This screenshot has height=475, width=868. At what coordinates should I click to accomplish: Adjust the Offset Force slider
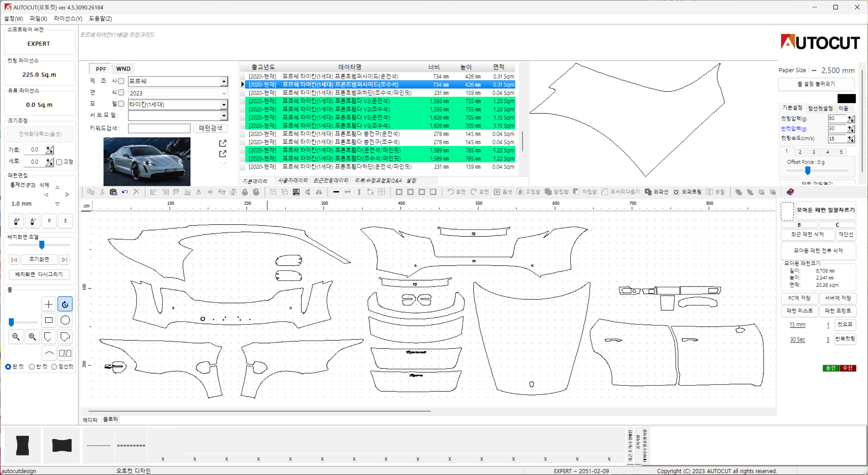coord(808,171)
